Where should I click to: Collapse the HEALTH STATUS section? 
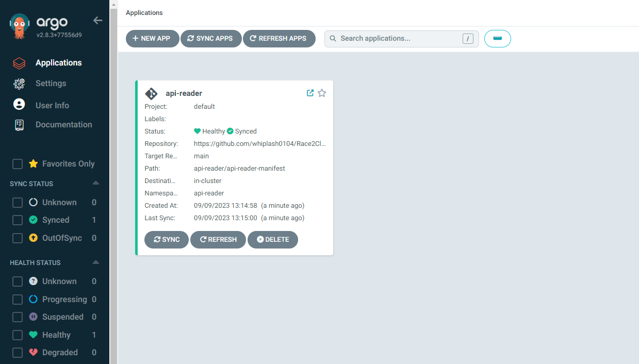point(95,262)
